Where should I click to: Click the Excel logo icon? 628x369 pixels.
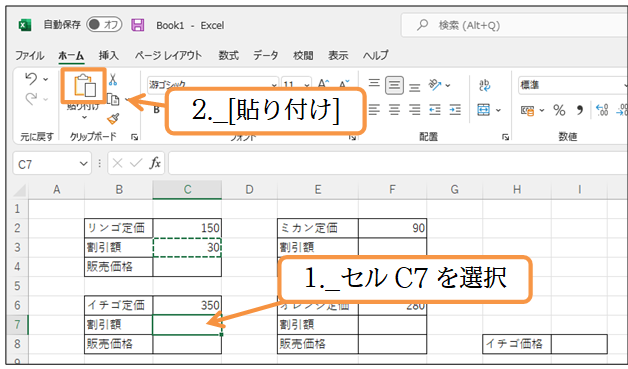pyautogui.click(x=25, y=25)
